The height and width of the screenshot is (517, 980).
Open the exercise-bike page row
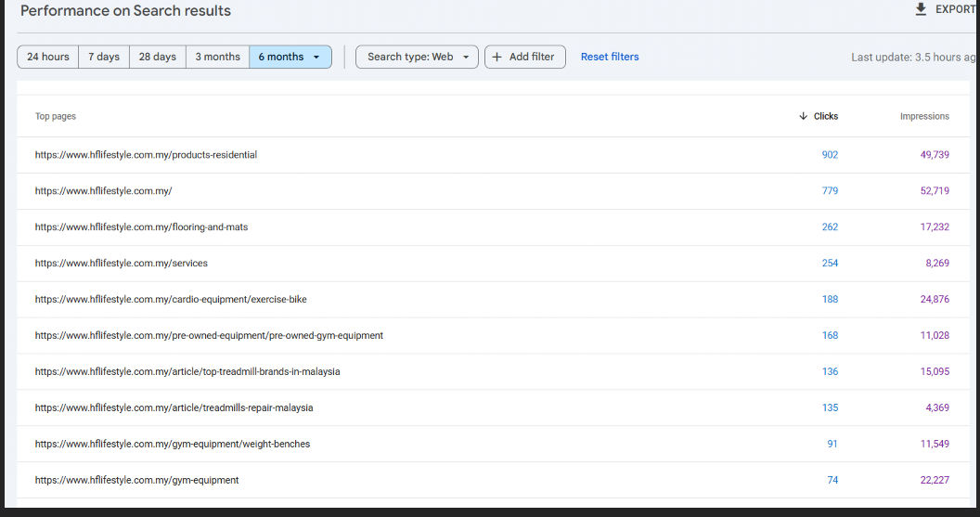click(x=171, y=300)
